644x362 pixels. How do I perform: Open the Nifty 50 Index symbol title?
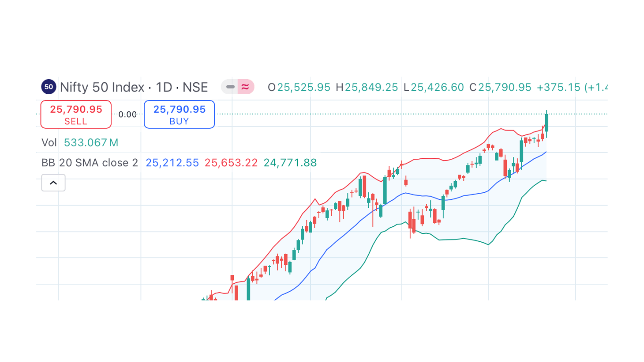[134, 87]
